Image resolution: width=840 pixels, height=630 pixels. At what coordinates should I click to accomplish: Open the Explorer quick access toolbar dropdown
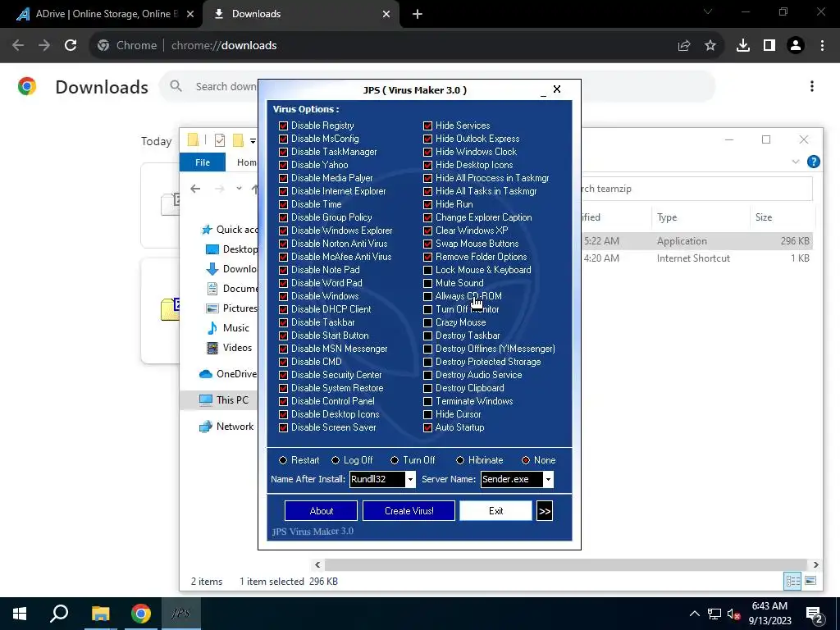(x=253, y=141)
